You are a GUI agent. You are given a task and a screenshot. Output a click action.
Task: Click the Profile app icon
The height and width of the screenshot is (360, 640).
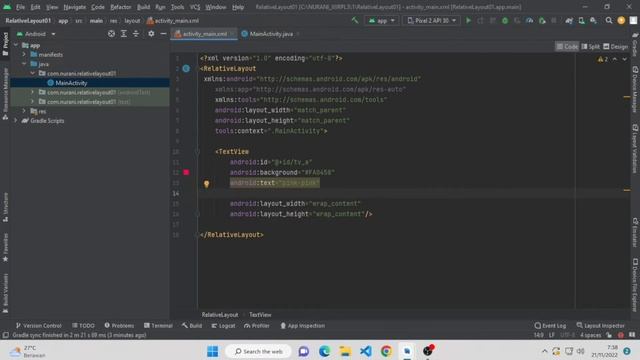tap(529, 20)
